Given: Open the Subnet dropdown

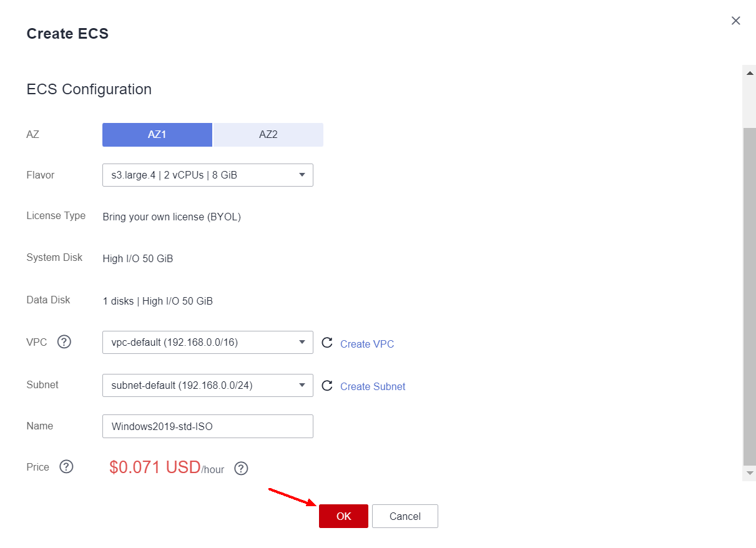Looking at the screenshot, I should point(208,386).
